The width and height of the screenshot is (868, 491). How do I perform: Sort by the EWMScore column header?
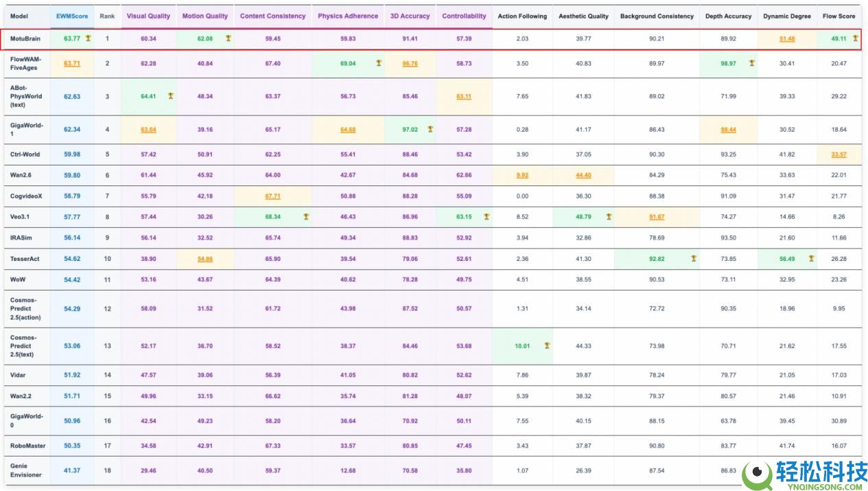pyautogui.click(x=73, y=16)
